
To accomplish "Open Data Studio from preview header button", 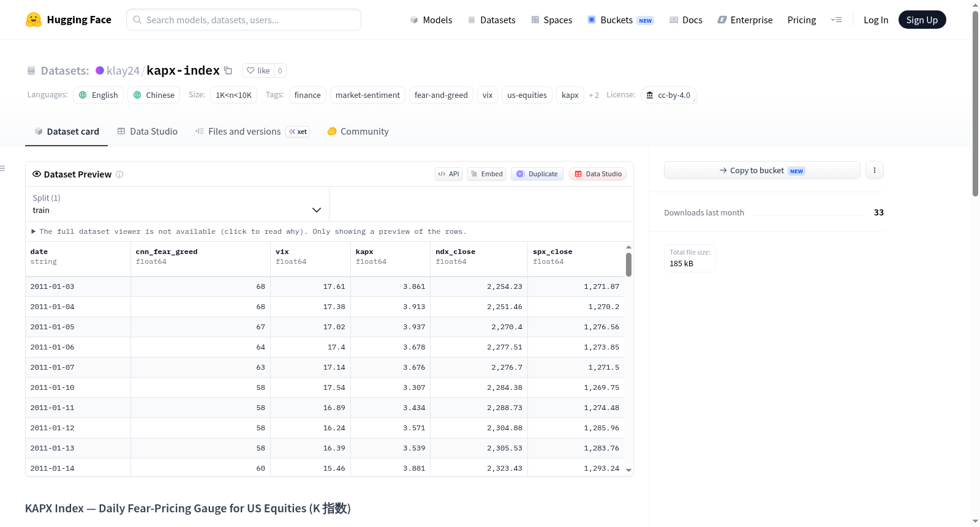I will [x=598, y=174].
